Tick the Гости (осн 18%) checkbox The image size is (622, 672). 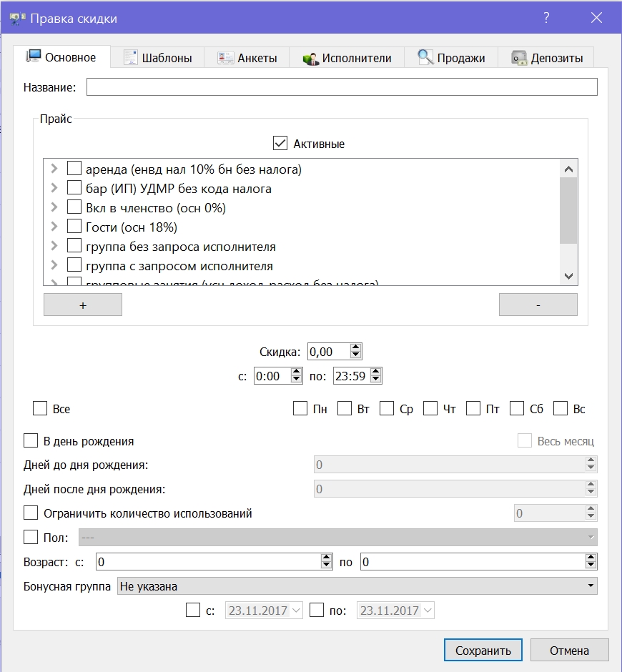coord(74,226)
